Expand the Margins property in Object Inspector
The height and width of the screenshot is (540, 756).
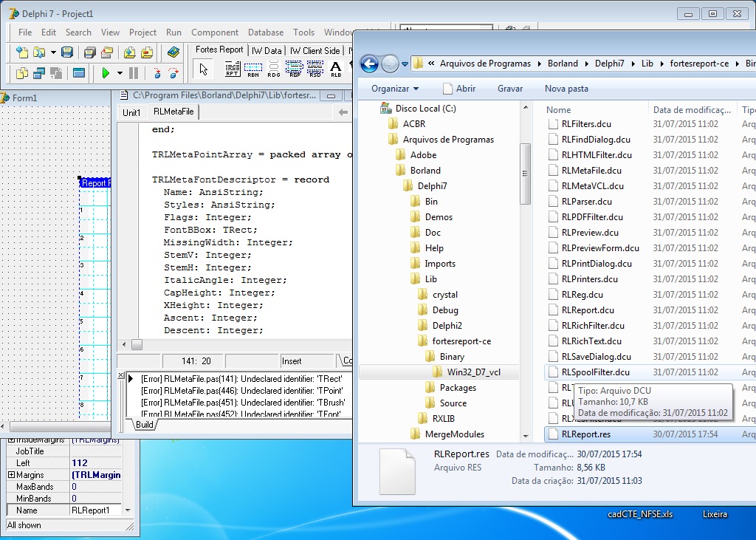coord(11,475)
